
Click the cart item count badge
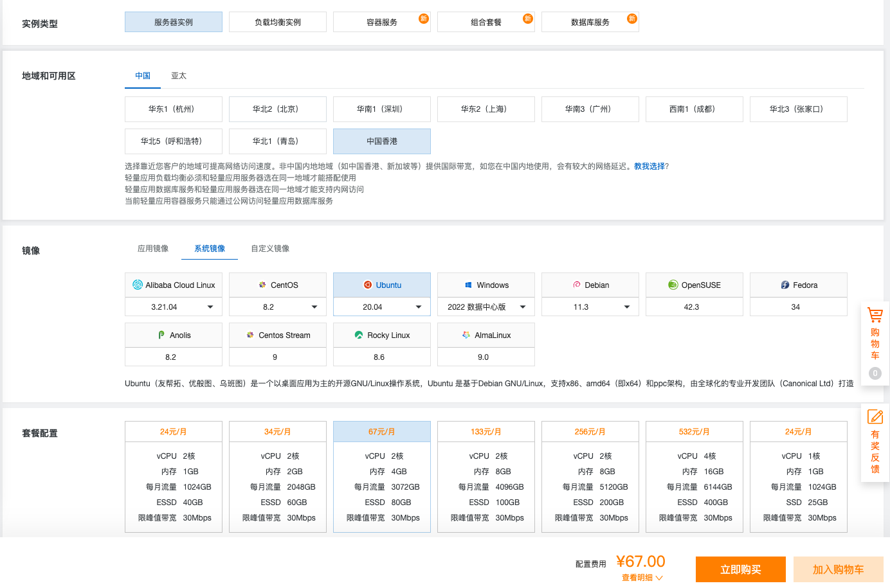point(875,373)
